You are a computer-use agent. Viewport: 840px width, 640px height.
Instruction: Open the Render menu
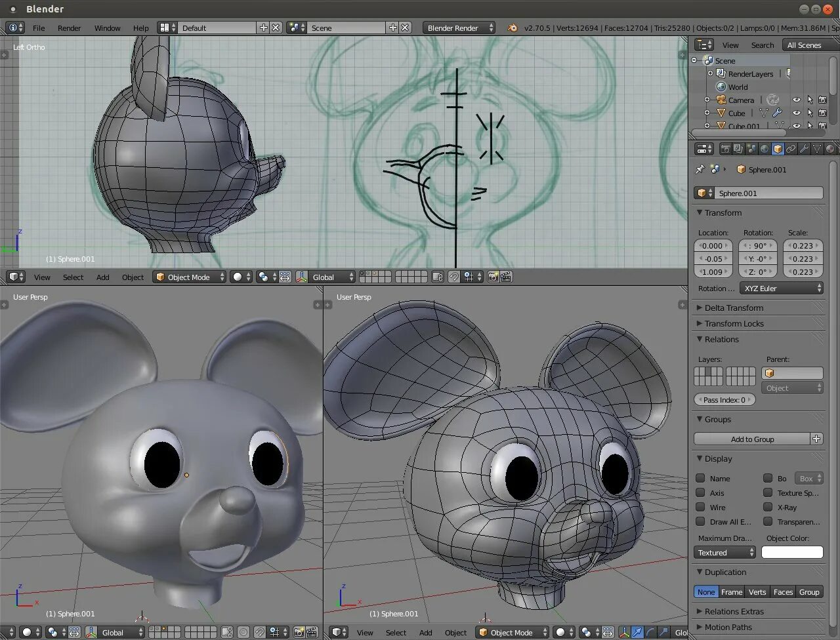coord(69,28)
